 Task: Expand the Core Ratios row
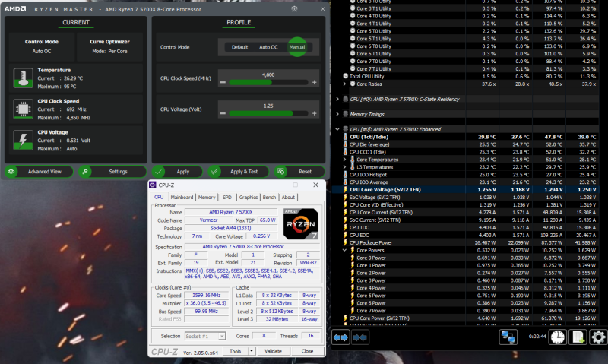344,84
